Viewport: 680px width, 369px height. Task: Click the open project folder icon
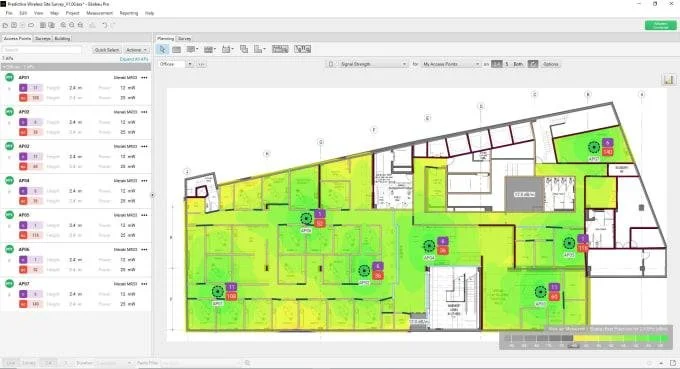tap(5, 25)
